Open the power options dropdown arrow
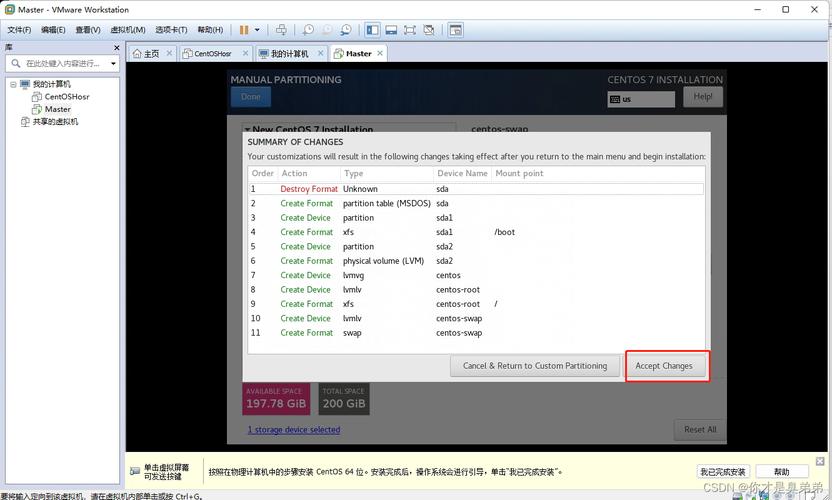 (x=257, y=30)
